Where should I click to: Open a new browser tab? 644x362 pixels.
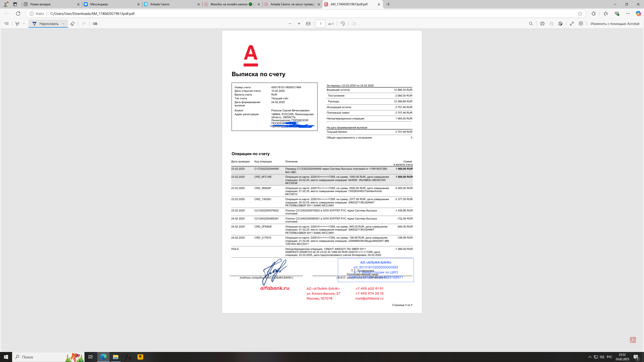pyautogui.click(x=388, y=4)
